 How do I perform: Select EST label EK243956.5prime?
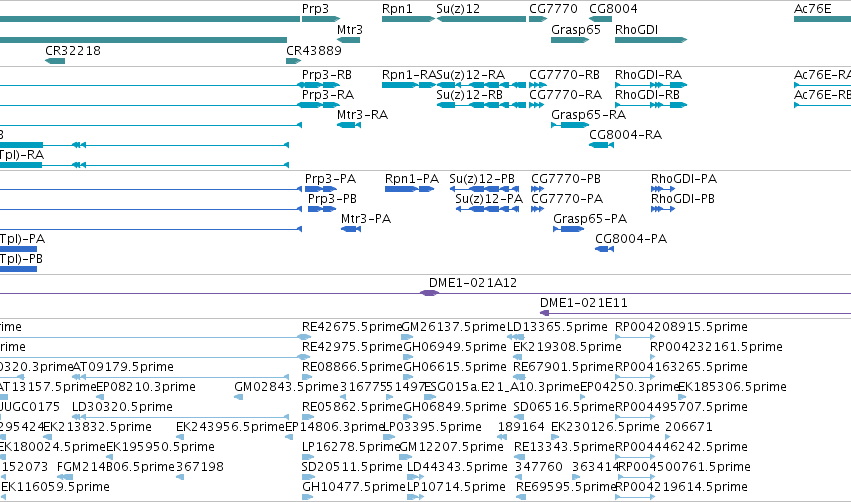click(230, 428)
